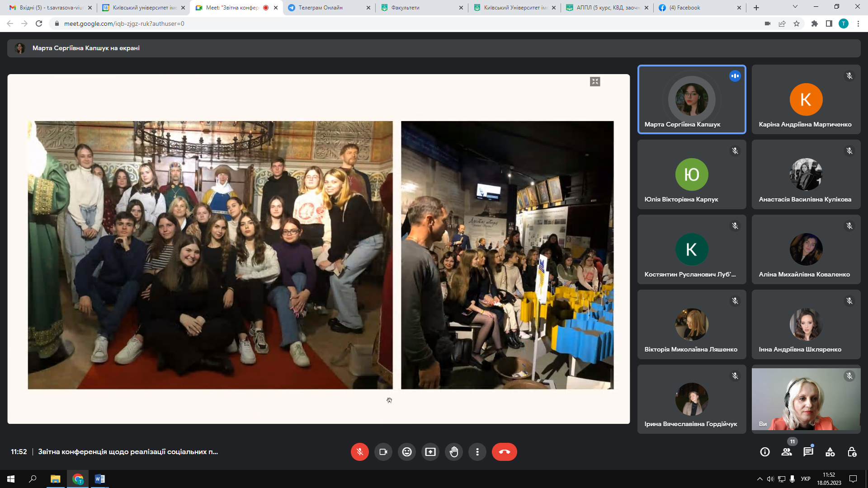This screenshot has height=488, width=868.
Task: Send an emoji reaction
Action: pos(407,452)
